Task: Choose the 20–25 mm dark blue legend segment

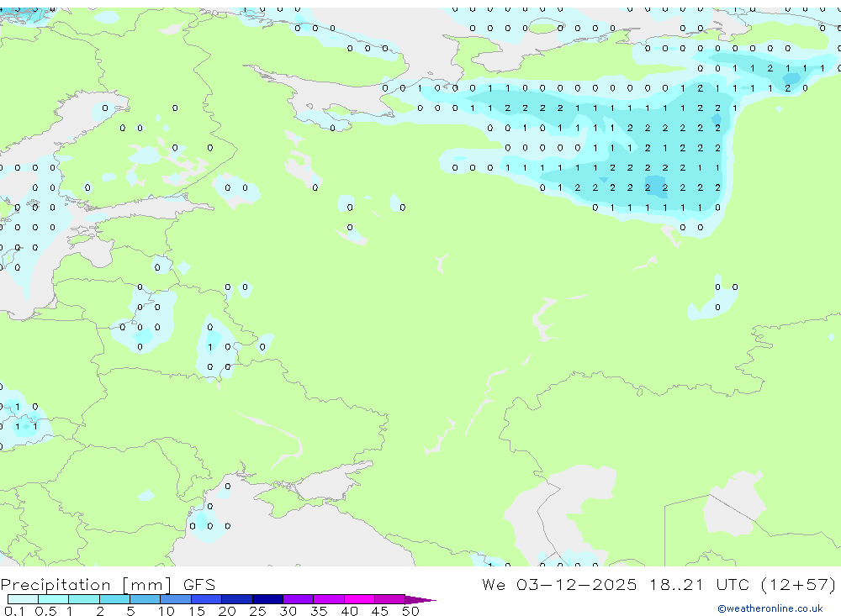Action: pos(236,599)
